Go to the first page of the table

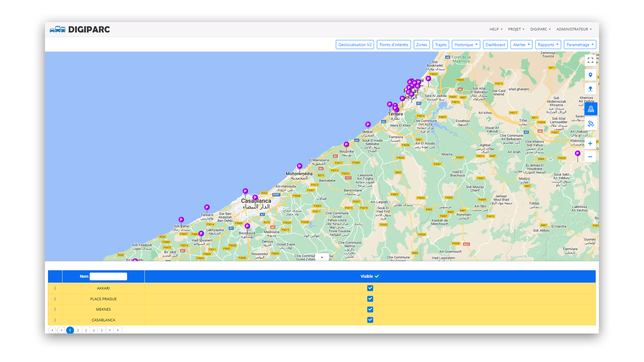52,330
